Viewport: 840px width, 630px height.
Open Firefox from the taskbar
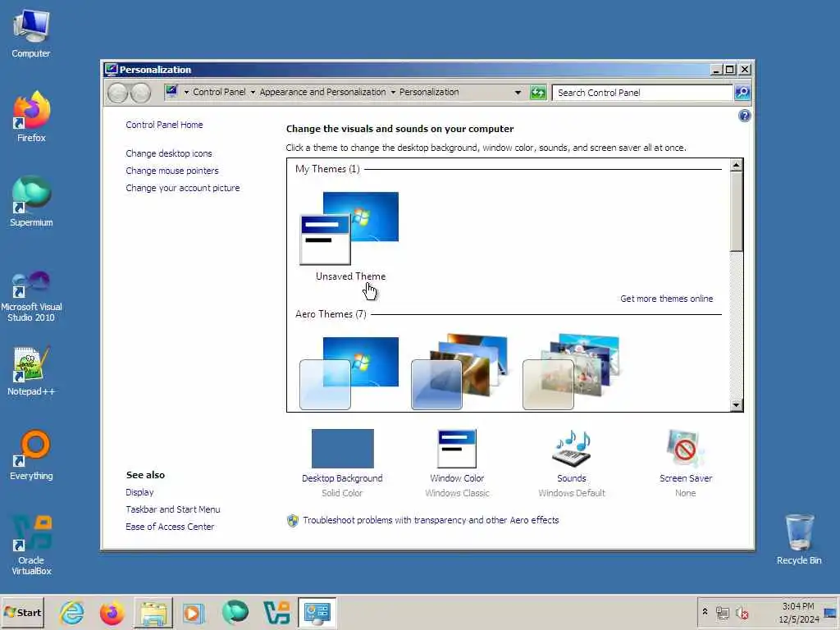[112, 612]
